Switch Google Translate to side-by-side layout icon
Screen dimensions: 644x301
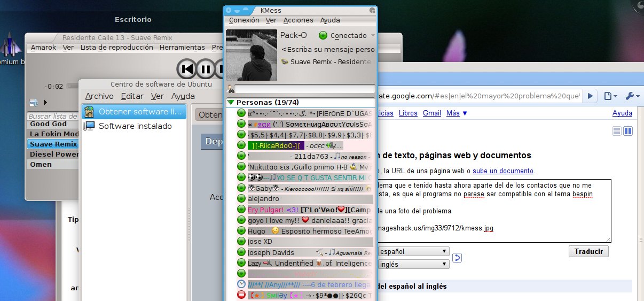tap(628, 130)
